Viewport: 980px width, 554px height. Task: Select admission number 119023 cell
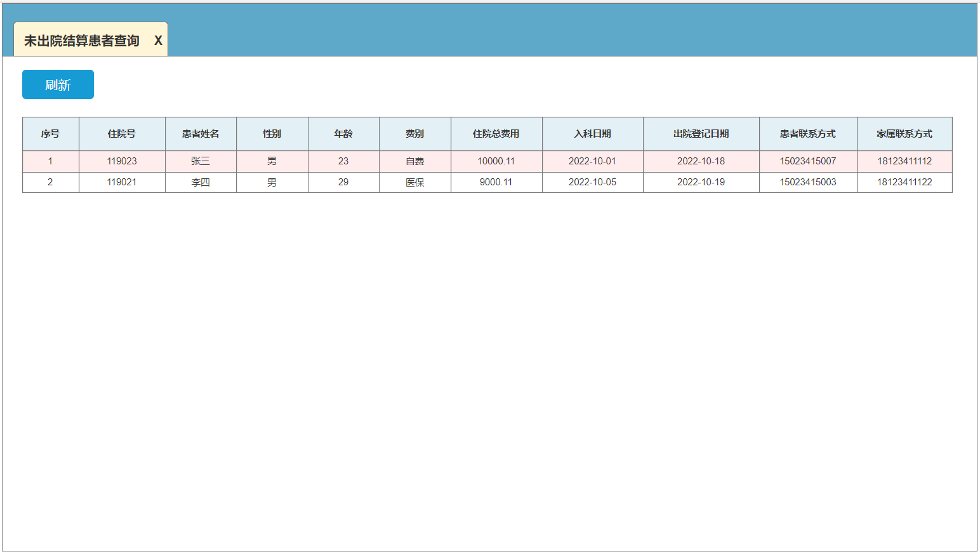tap(122, 161)
